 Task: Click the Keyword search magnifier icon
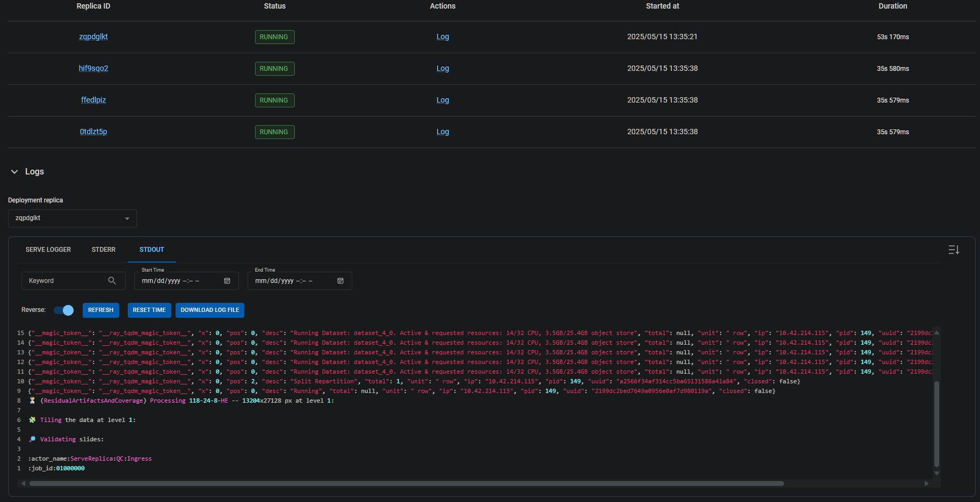(112, 281)
